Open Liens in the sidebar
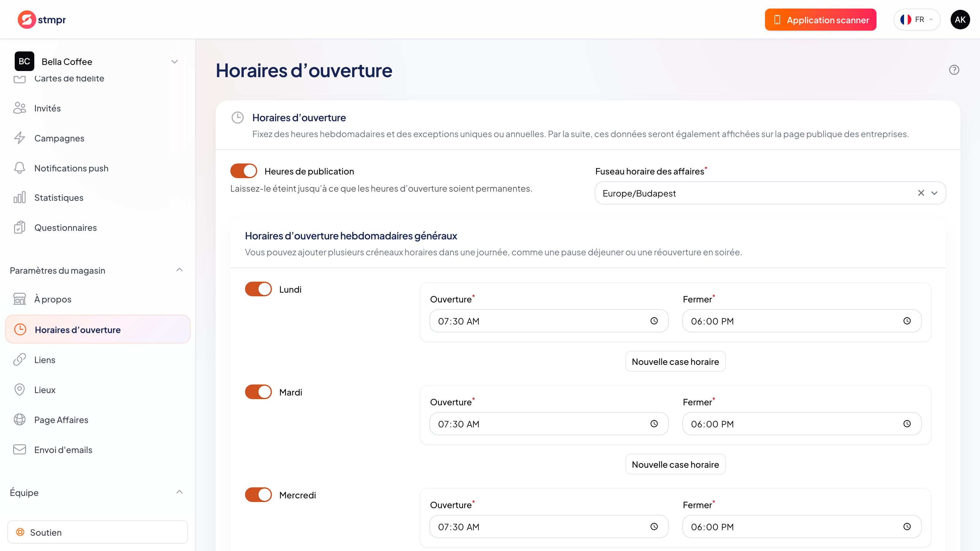 click(x=98, y=359)
